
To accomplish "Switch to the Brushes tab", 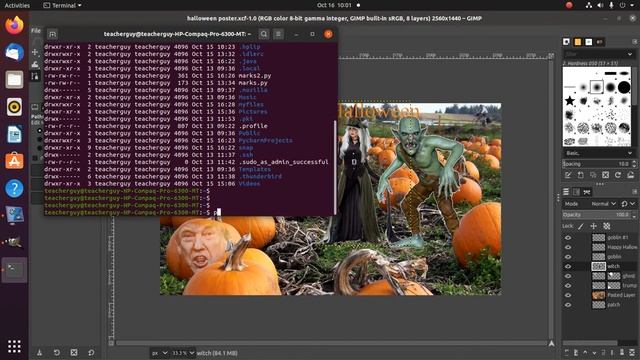I will (567, 42).
